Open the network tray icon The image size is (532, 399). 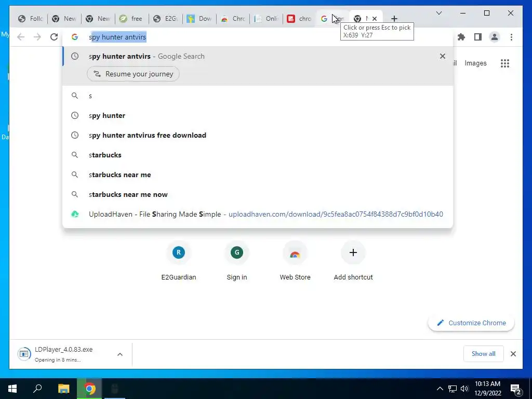point(453,389)
